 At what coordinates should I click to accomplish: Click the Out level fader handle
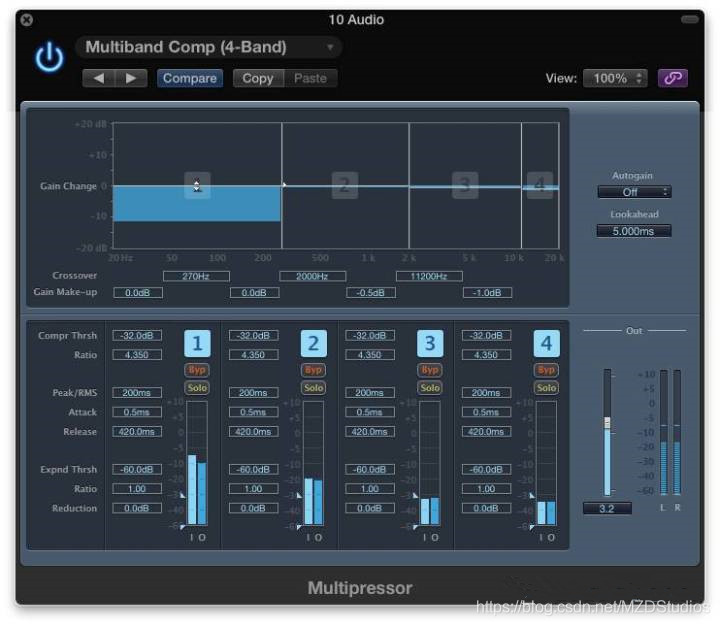pyautogui.click(x=607, y=423)
